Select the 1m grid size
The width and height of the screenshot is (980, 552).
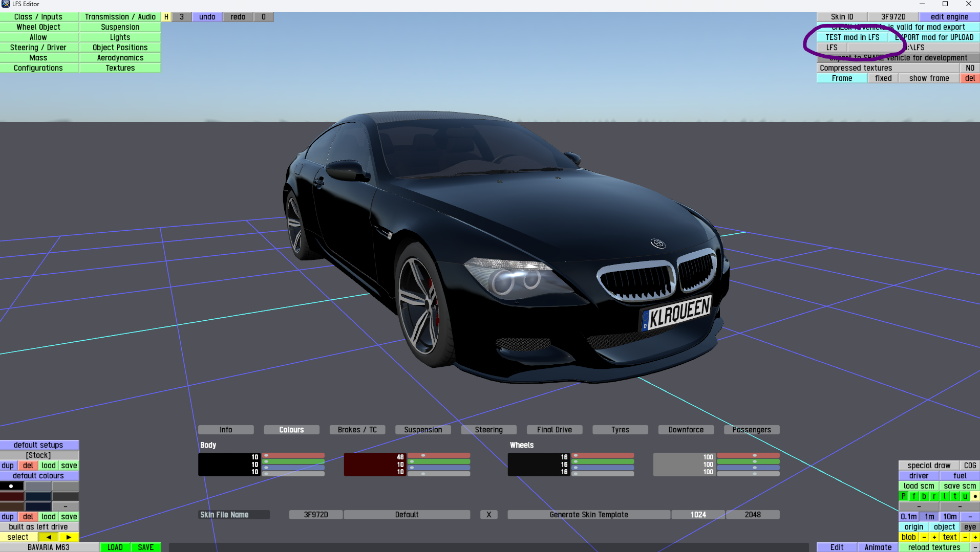click(929, 517)
